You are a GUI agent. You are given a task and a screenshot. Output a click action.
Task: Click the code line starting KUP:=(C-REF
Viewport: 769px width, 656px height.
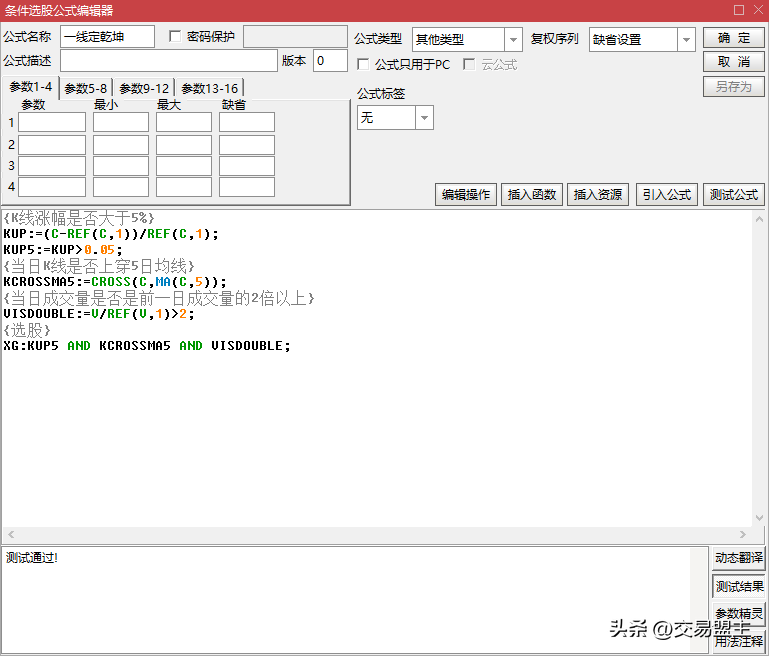pos(111,234)
